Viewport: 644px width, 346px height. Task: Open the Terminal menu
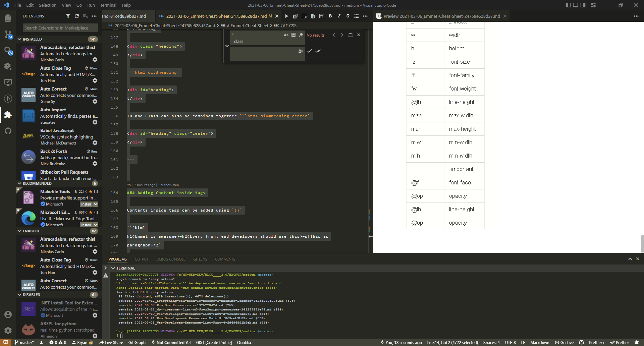[x=108, y=5]
